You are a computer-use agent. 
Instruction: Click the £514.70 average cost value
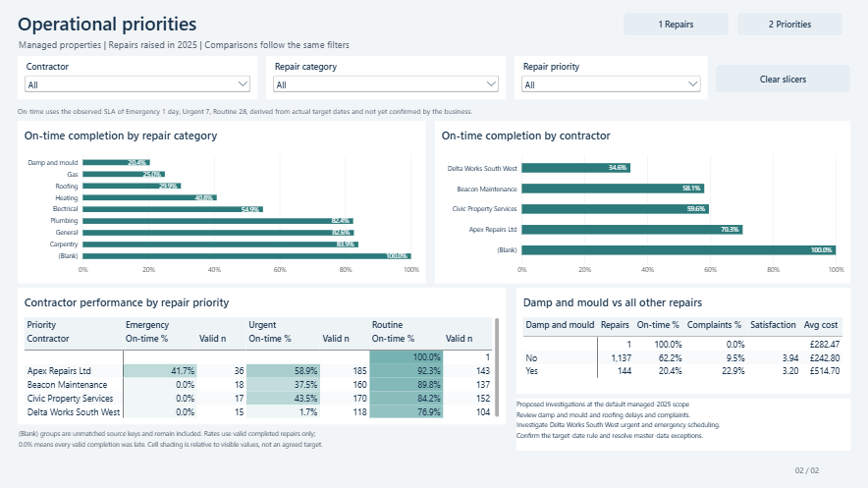tap(824, 371)
